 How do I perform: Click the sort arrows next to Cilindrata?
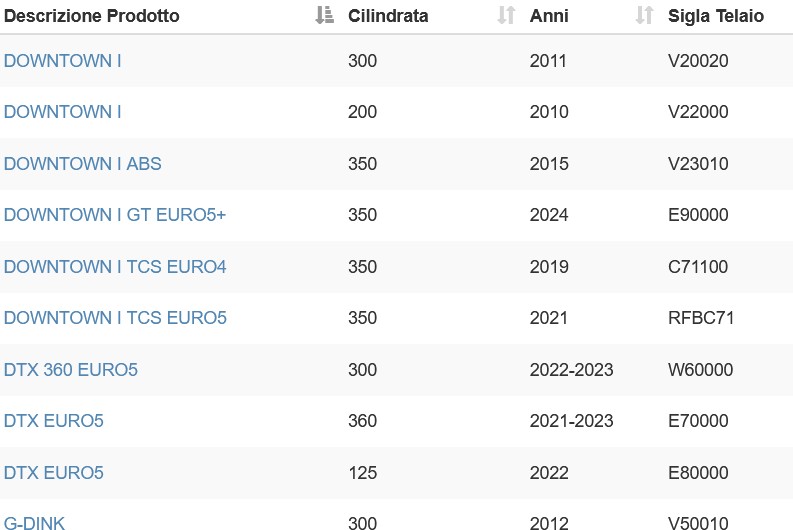tap(506, 15)
